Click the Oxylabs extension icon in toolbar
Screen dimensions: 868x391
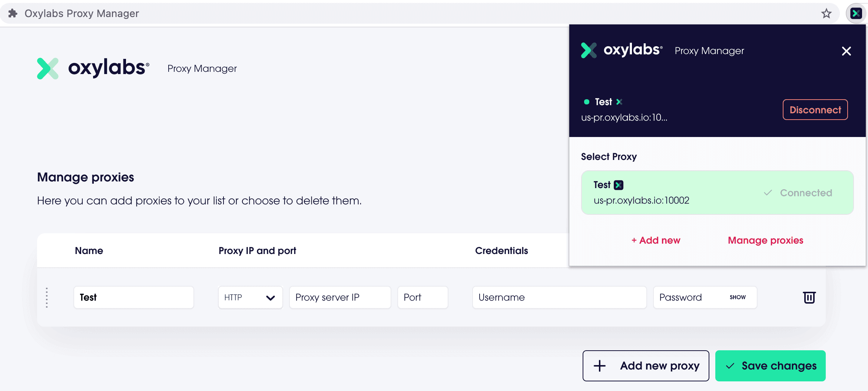pos(856,14)
